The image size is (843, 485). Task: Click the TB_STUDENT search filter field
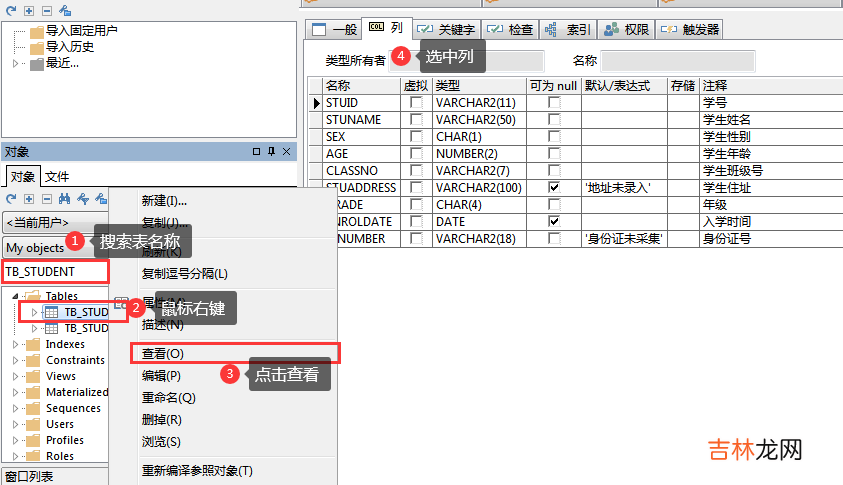tap(54, 271)
